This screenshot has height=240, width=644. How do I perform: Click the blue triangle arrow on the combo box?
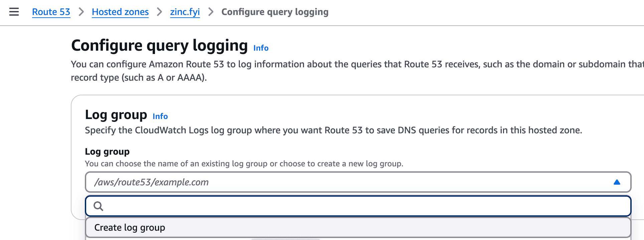pos(617,182)
